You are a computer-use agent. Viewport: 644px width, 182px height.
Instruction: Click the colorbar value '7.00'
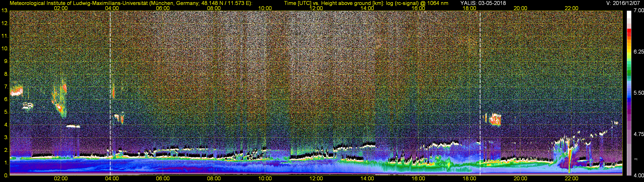tap(638, 10)
